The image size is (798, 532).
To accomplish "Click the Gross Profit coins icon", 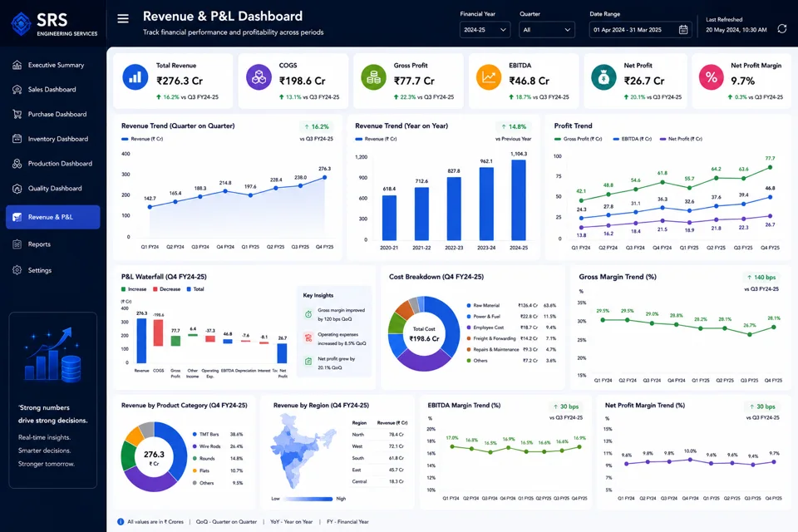I will tap(373, 77).
